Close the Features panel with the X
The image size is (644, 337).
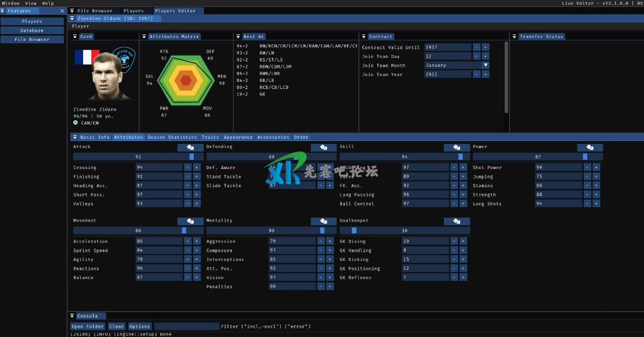click(x=63, y=11)
